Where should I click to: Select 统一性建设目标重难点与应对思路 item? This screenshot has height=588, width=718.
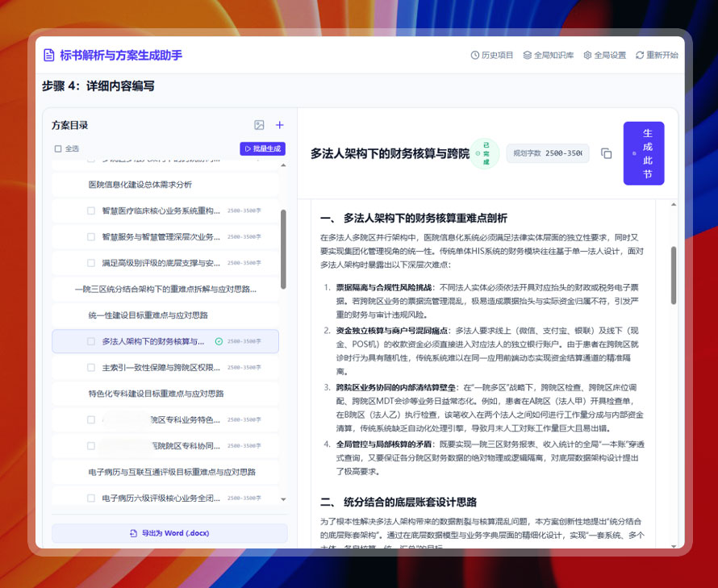pos(165,315)
